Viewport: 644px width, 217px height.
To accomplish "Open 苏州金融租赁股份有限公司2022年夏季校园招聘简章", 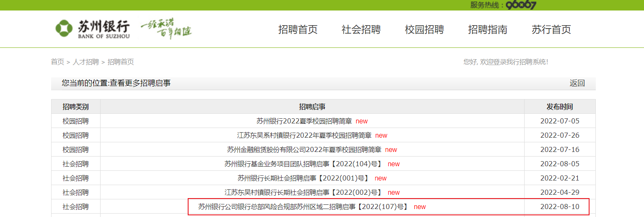I will 304,149.
